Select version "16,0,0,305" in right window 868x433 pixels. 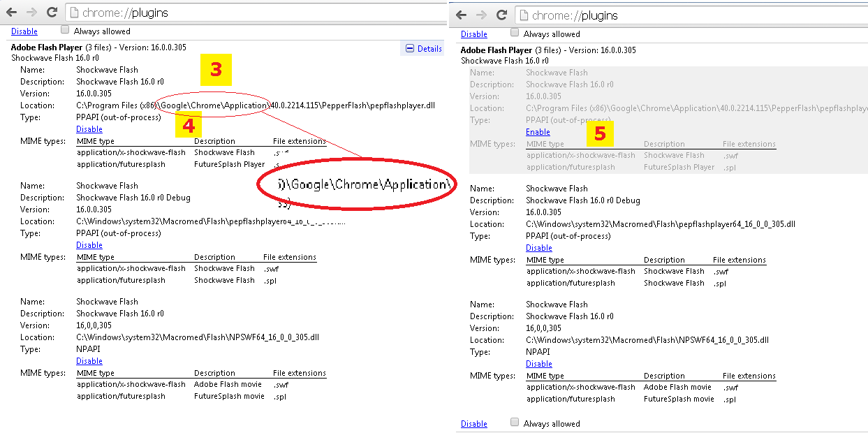coord(543,328)
